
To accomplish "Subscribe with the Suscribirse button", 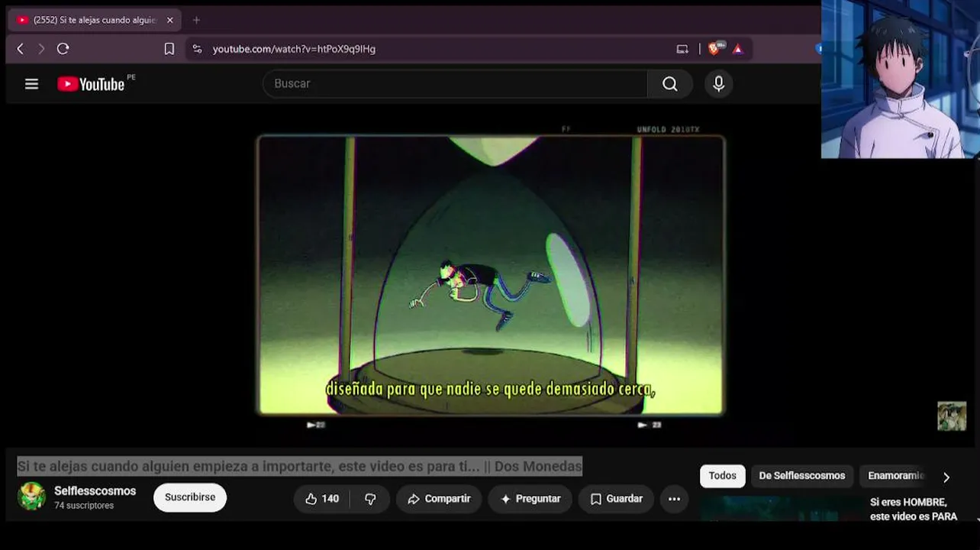I will pyautogui.click(x=190, y=497).
